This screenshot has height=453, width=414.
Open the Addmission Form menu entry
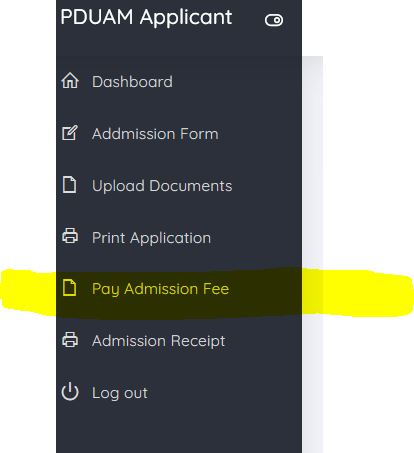click(155, 134)
